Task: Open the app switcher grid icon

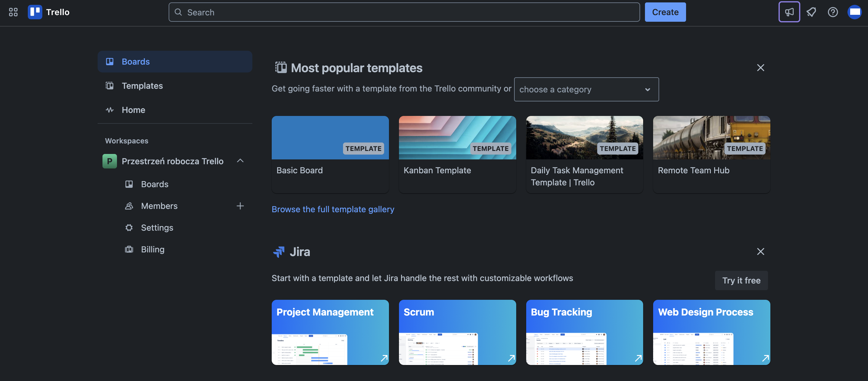Action: [13, 12]
